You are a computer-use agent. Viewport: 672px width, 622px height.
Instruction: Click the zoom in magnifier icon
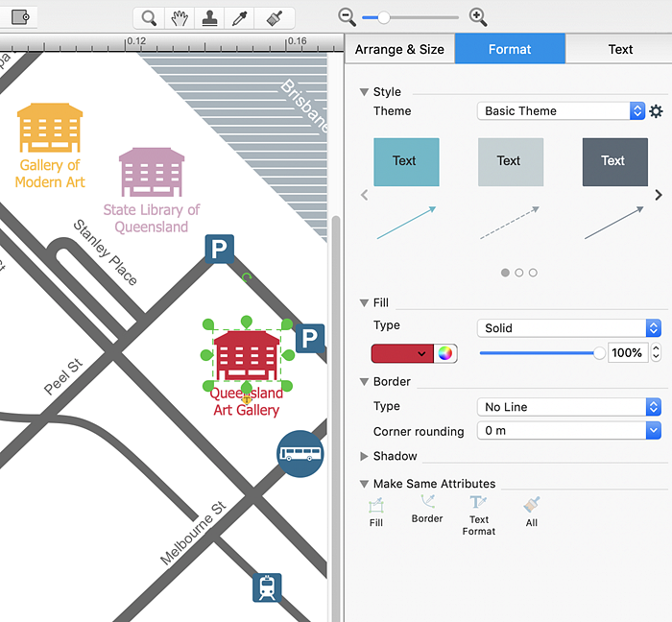[477, 17]
